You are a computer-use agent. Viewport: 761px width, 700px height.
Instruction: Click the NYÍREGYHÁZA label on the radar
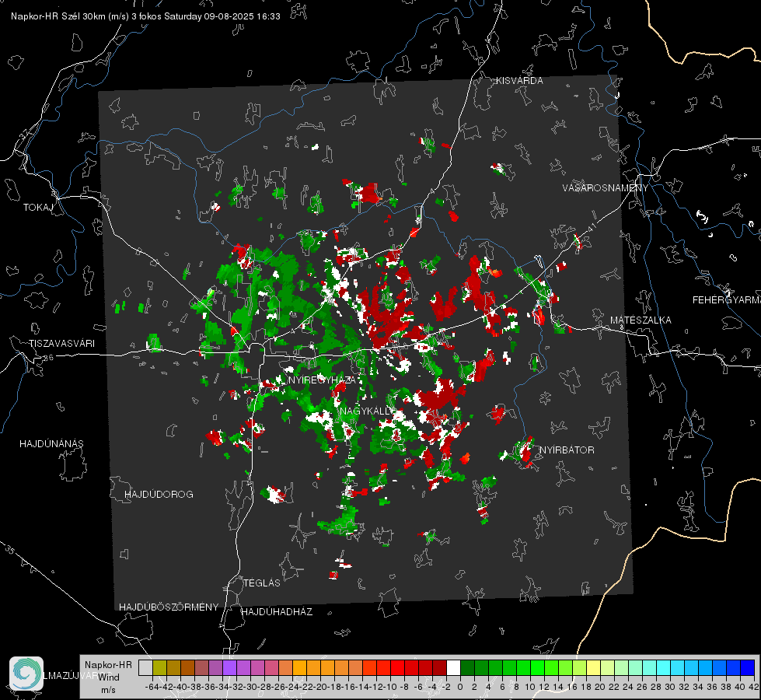point(322,380)
